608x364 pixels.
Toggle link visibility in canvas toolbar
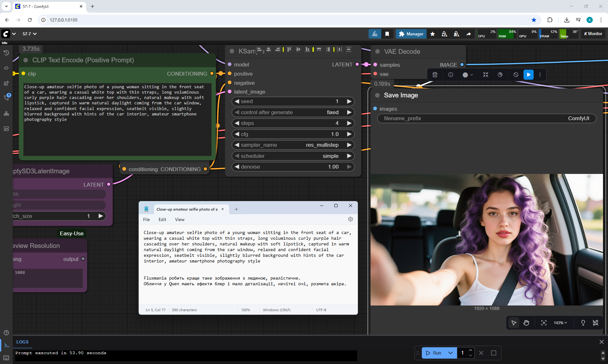click(595, 323)
